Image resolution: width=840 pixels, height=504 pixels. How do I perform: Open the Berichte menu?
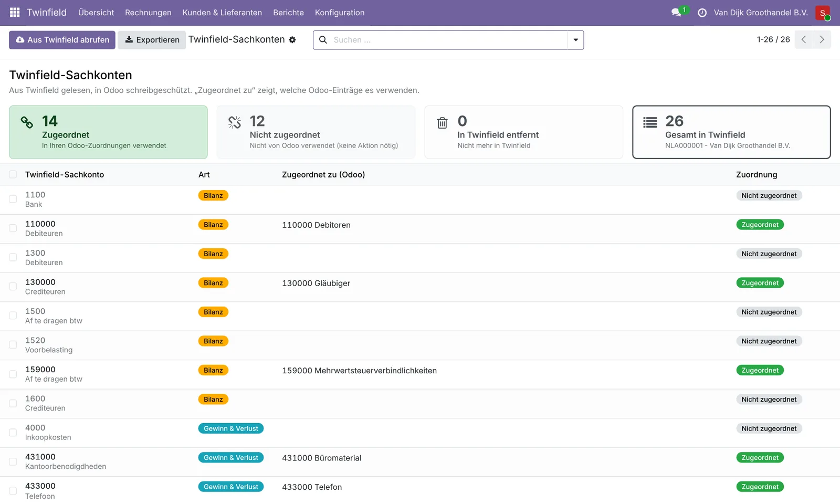tap(288, 13)
